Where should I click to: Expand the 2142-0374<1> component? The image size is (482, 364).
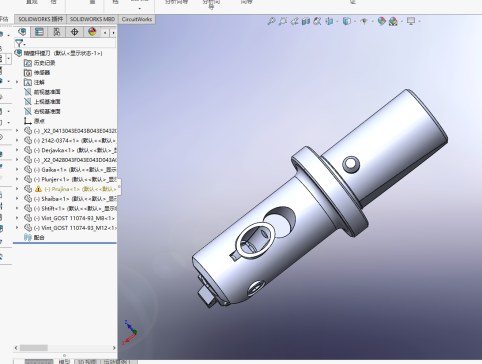coord(17,140)
